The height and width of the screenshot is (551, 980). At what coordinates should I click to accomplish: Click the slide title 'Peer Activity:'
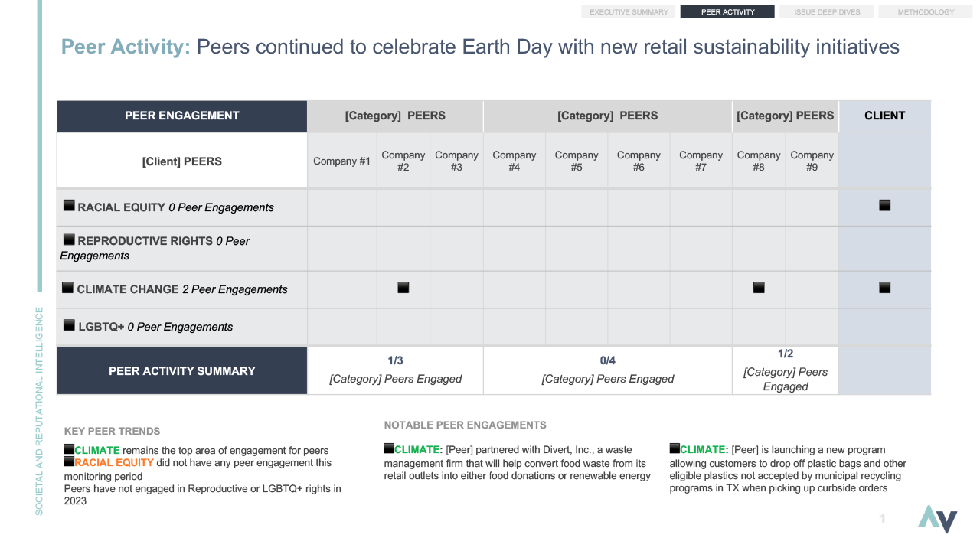pos(126,47)
